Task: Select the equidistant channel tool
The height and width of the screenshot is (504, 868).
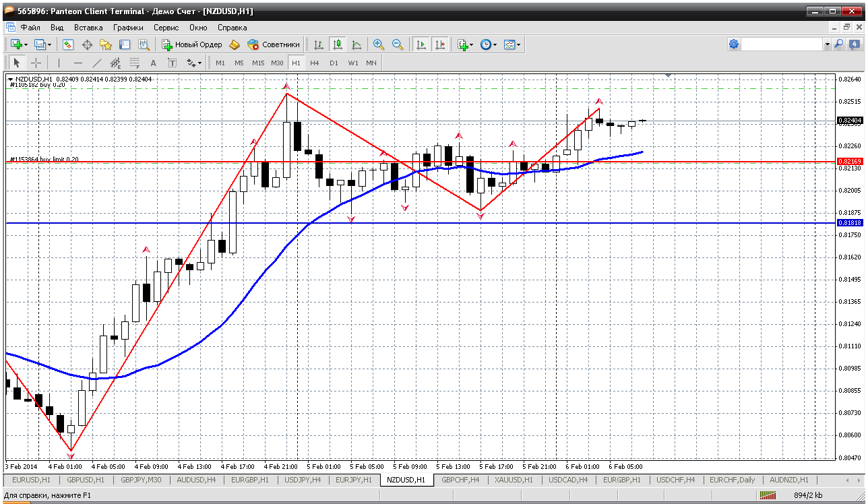Action: [115, 63]
